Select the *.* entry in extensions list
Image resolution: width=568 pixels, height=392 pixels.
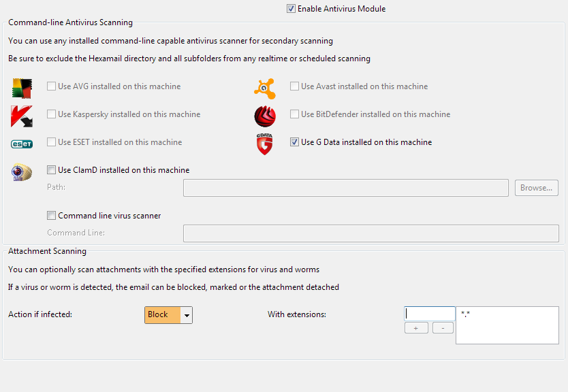click(x=466, y=314)
